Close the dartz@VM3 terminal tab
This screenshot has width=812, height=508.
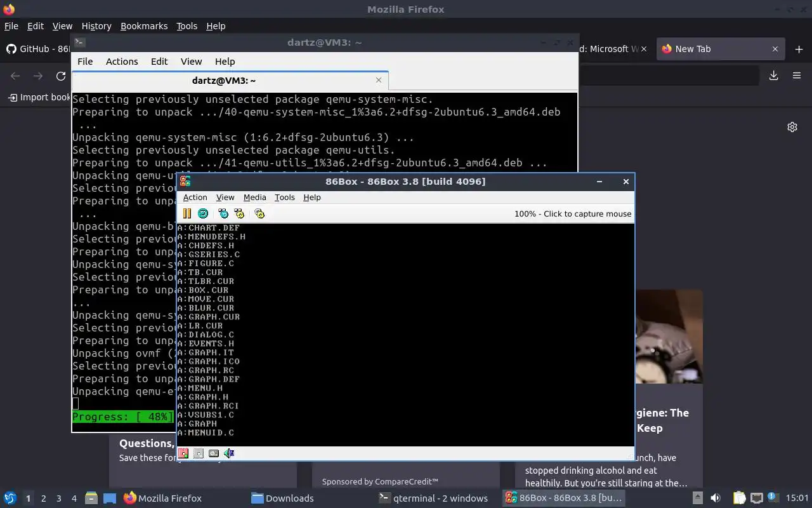coord(379,80)
